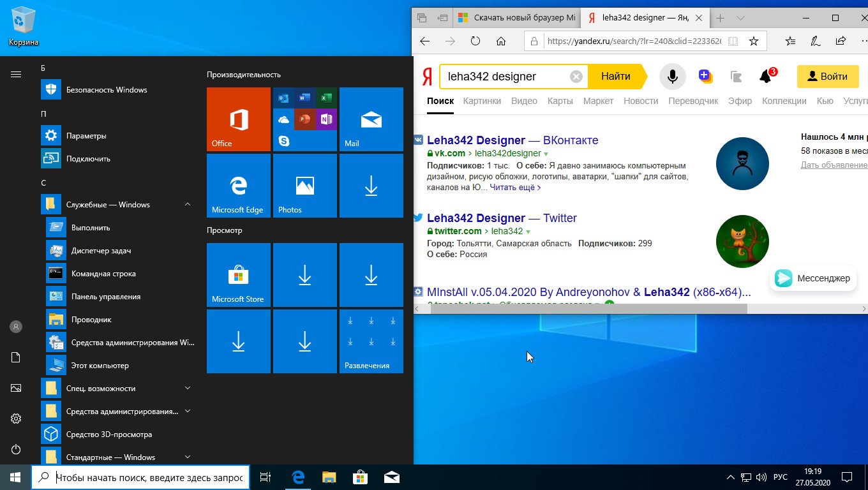The height and width of the screenshot is (490, 868).
Task: Click the Найти search button
Action: click(617, 77)
